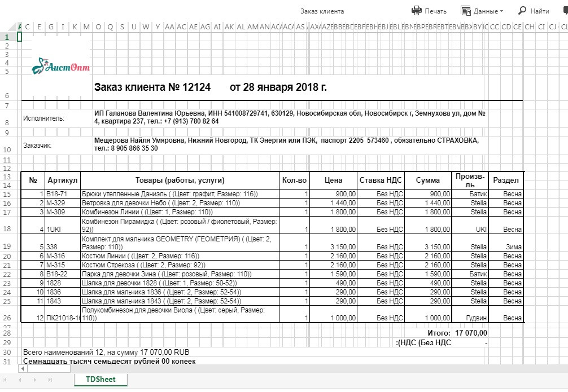Select column header AA

(169, 27)
